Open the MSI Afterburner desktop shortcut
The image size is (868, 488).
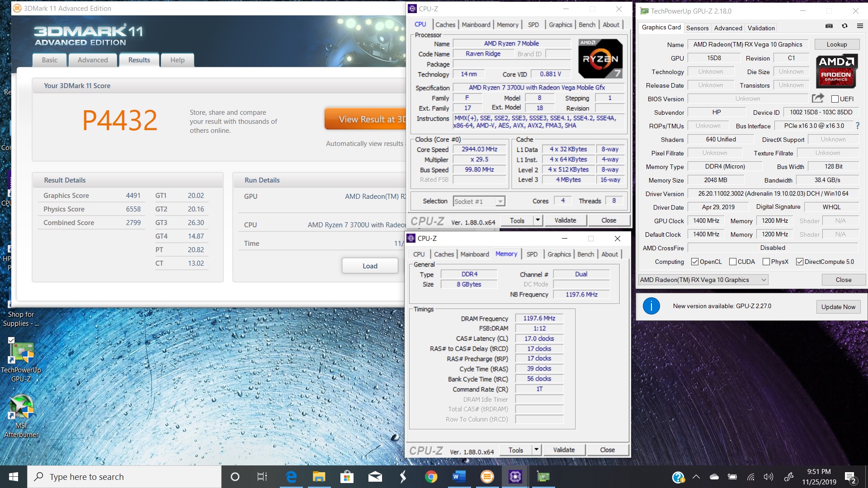tap(21, 416)
